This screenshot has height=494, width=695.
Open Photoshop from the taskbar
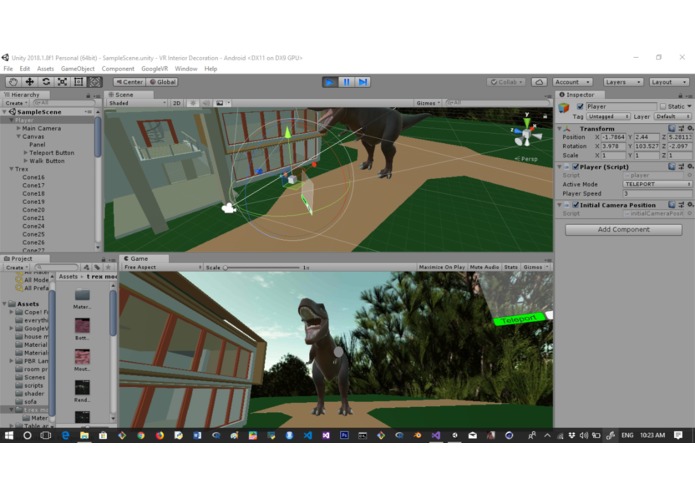coord(344,436)
